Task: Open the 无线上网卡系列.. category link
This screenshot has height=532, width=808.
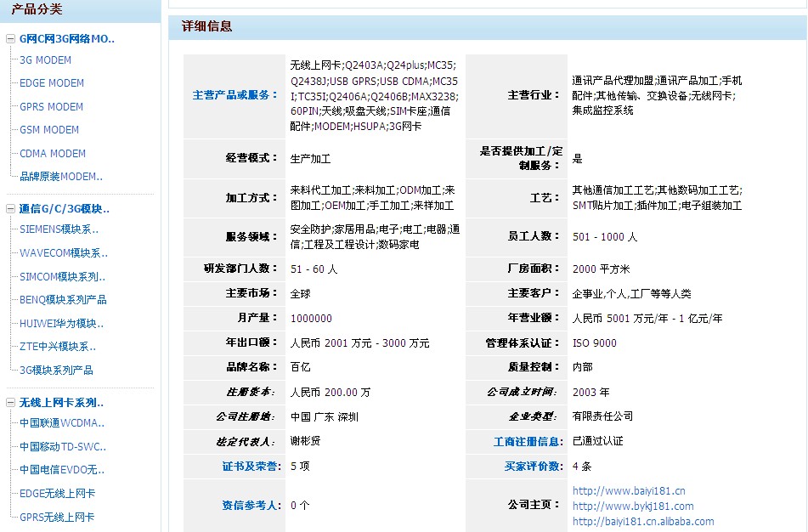Action: (61, 403)
